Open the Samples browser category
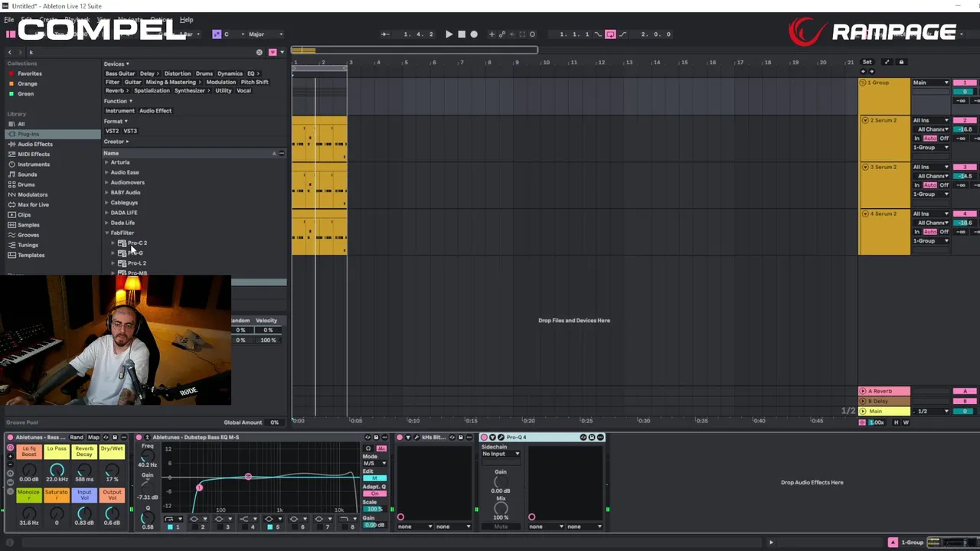The height and width of the screenshot is (551, 980). click(x=53, y=225)
